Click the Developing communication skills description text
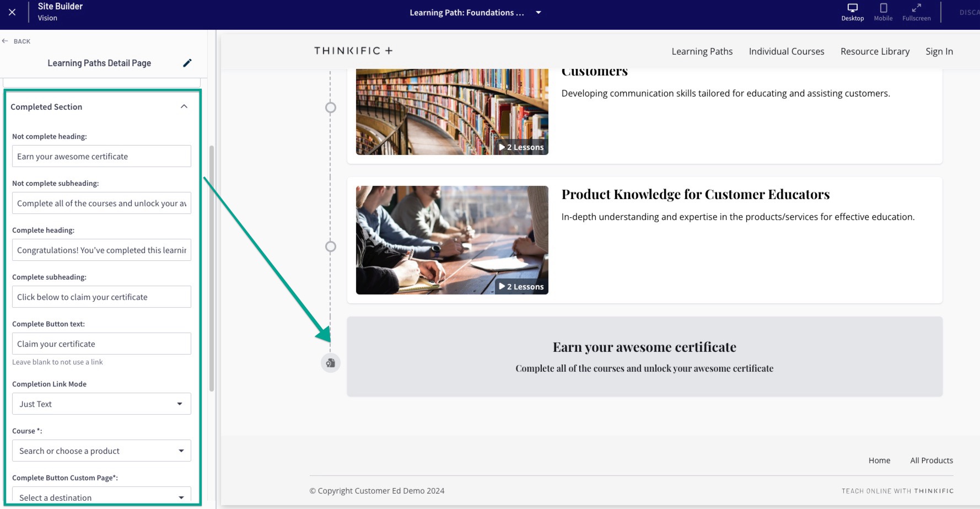 point(725,93)
